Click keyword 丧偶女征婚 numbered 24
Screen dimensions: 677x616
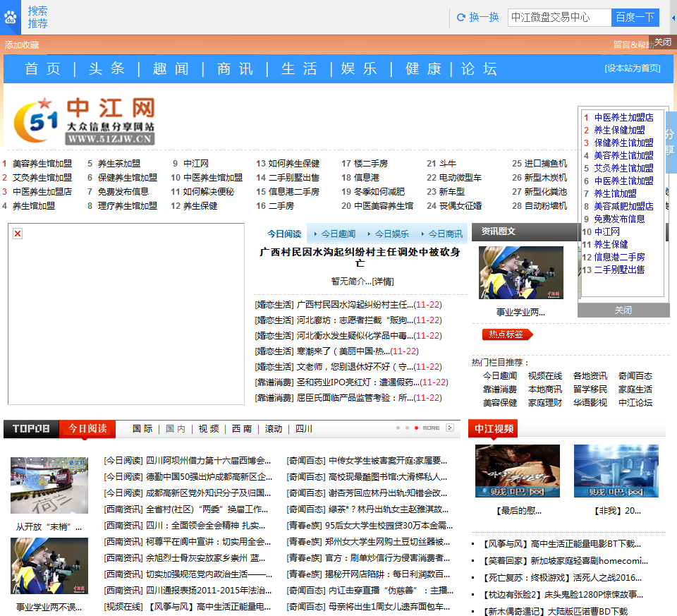pyautogui.click(x=461, y=206)
